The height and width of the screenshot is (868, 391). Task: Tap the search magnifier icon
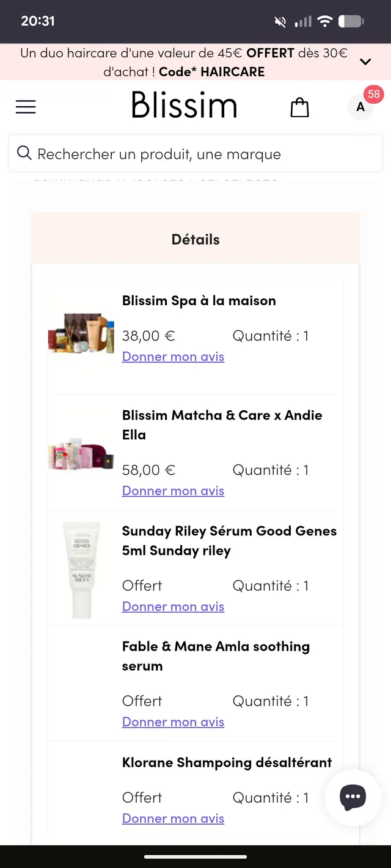(24, 153)
